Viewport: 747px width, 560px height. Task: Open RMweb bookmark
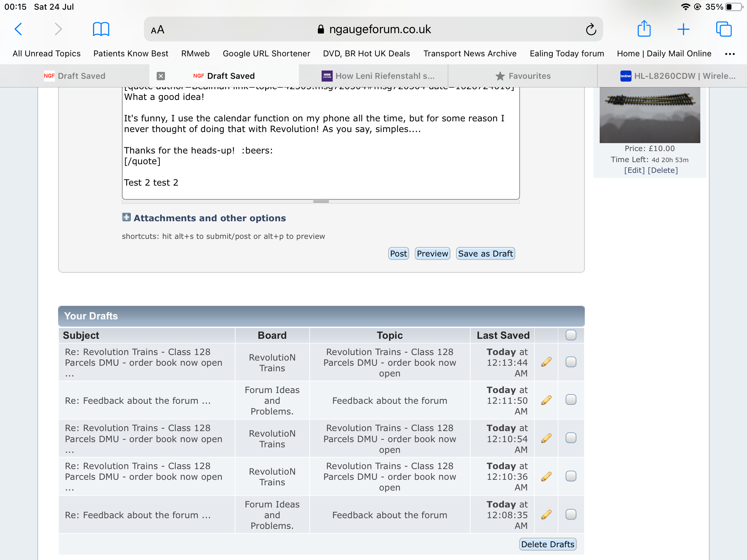[195, 54]
